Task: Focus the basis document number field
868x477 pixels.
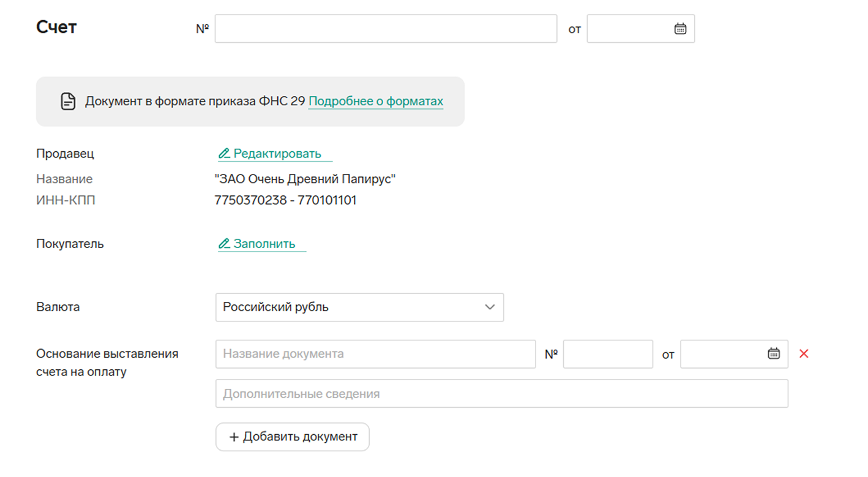Action: click(x=608, y=354)
